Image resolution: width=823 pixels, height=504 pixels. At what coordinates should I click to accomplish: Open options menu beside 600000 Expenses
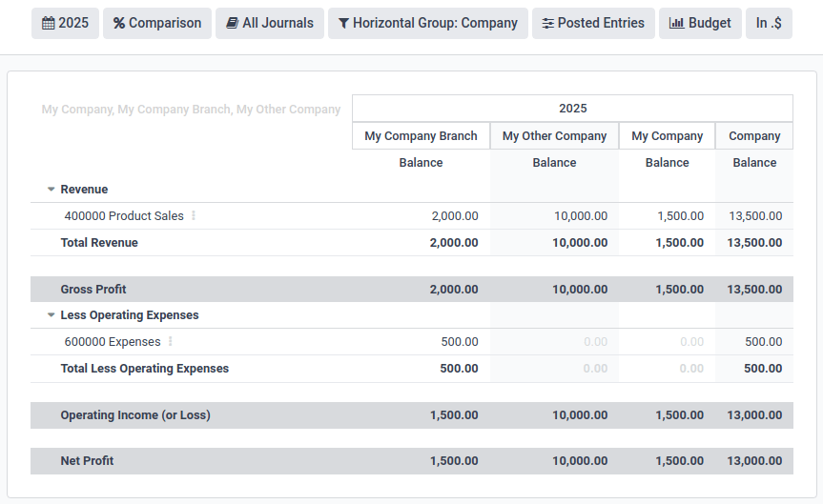(171, 342)
